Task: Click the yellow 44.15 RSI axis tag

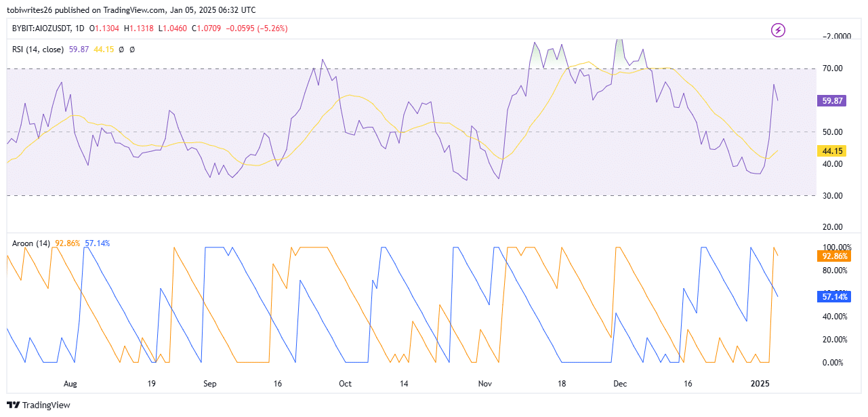Action: pyautogui.click(x=832, y=151)
